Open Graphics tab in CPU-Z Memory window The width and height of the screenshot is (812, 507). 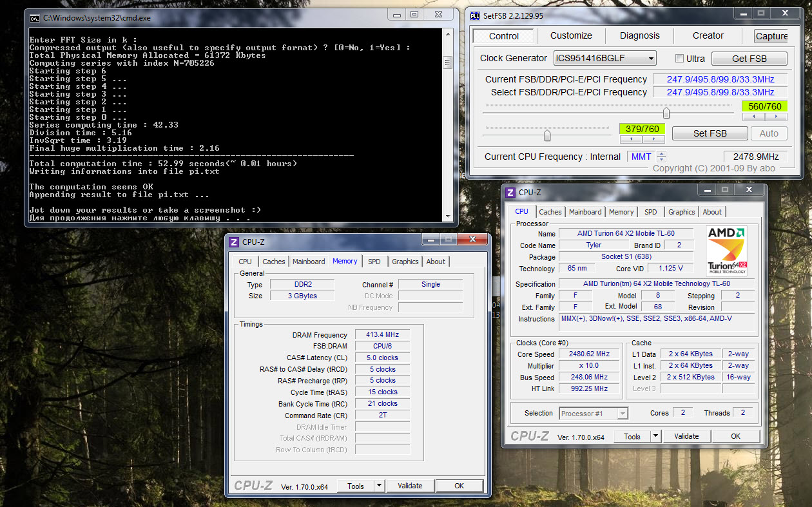click(x=405, y=262)
